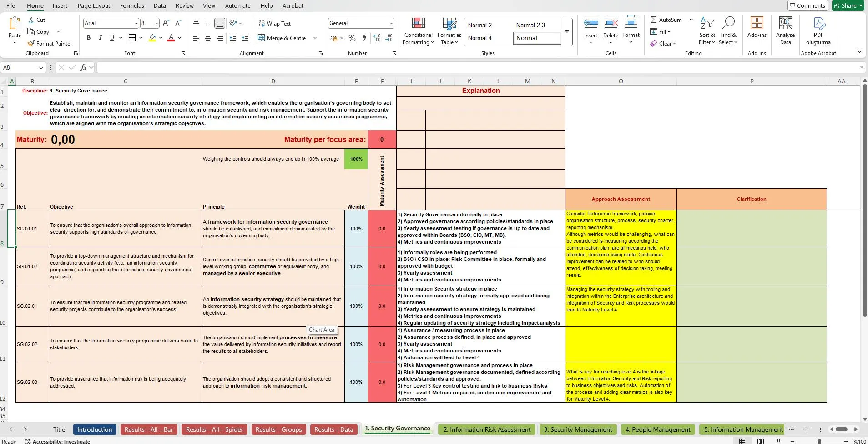Open the Insert ribbon tab
Screen dimensions: 868x444
tap(60, 5)
